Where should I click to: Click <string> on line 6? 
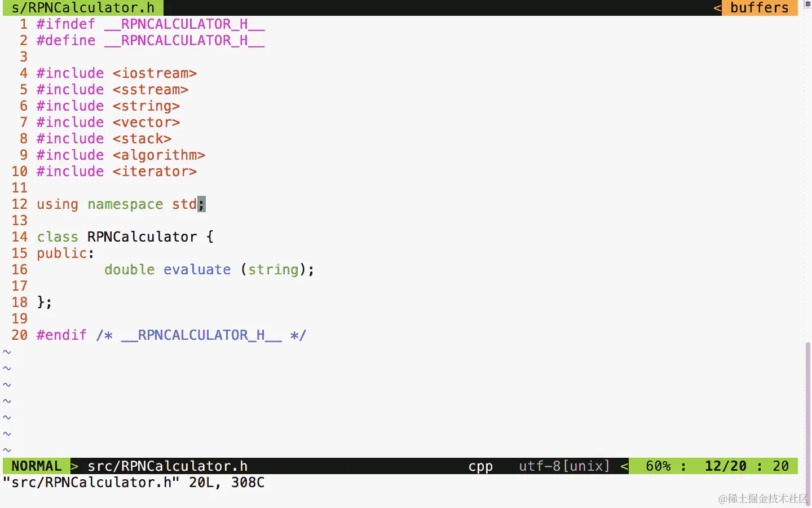[x=146, y=106]
